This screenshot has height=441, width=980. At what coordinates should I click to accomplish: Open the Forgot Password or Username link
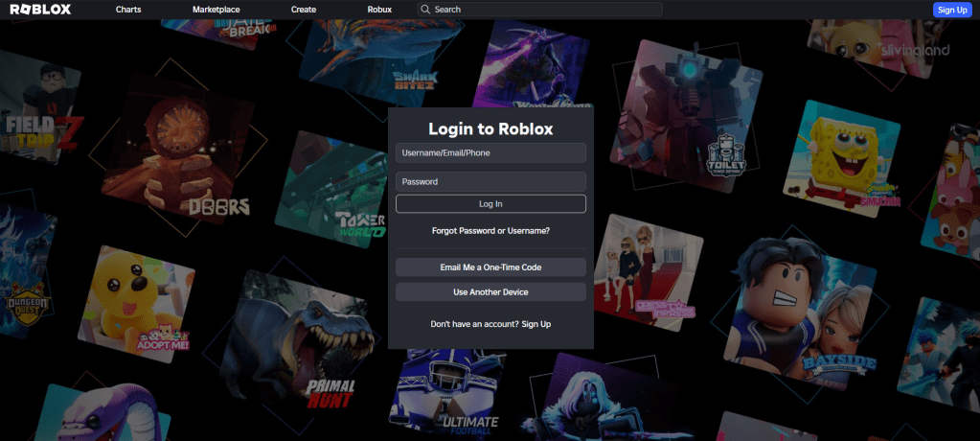pyautogui.click(x=490, y=231)
